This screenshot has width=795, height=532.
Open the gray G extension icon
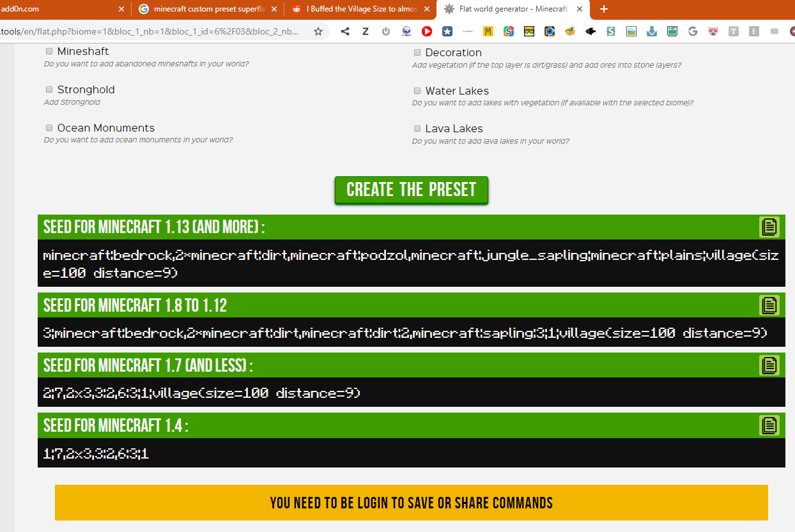(x=693, y=31)
